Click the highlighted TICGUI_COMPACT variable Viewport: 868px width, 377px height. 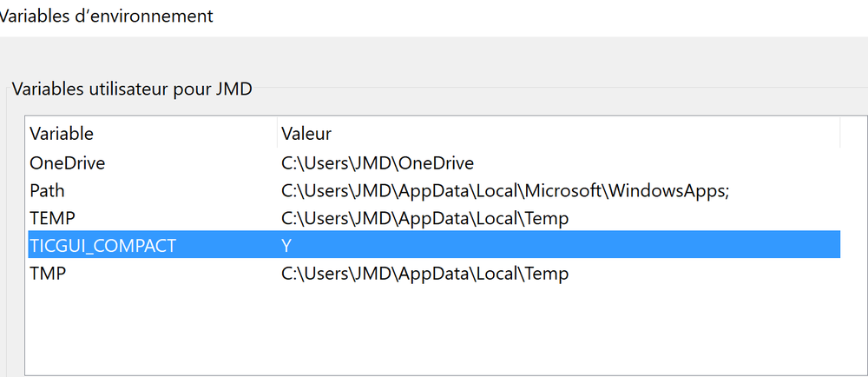(102, 246)
